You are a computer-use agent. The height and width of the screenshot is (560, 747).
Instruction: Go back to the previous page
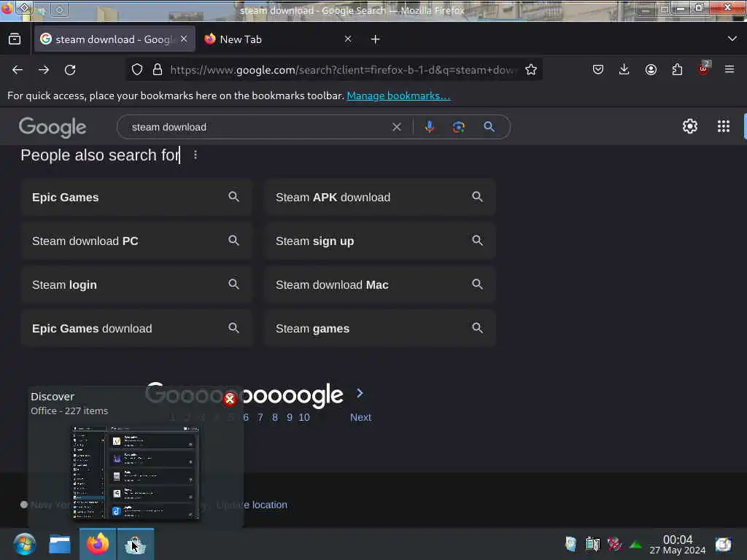tap(18, 70)
